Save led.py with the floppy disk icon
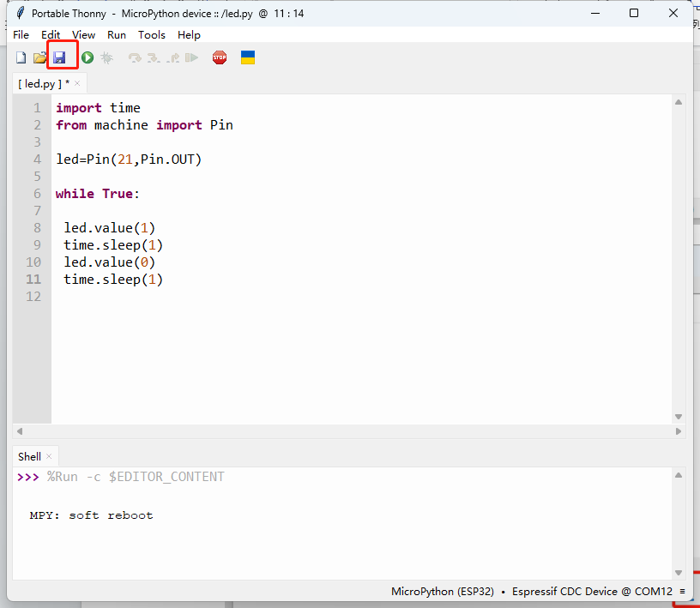Screen dimensions: 700x608 [x=59, y=57]
